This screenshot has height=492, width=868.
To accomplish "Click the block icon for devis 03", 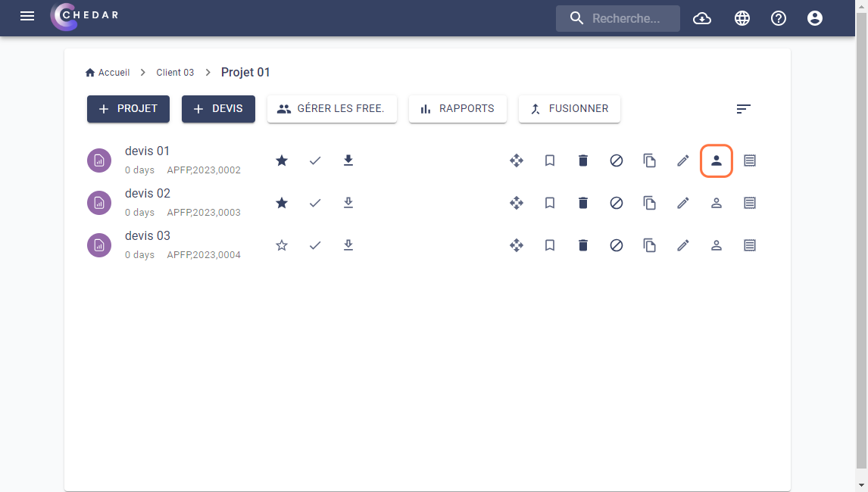I will (616, 245).
